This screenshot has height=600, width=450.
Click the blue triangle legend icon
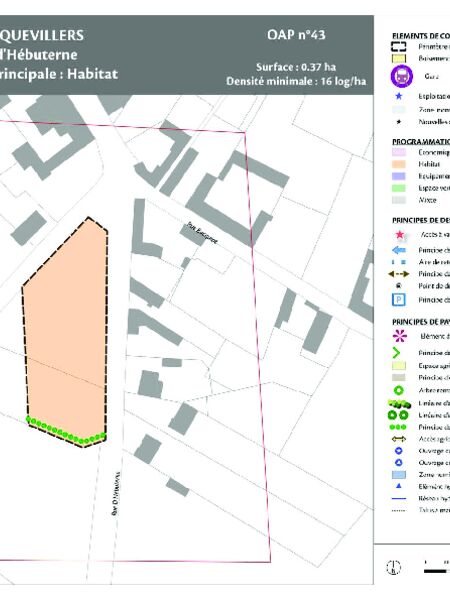[398, 486]
